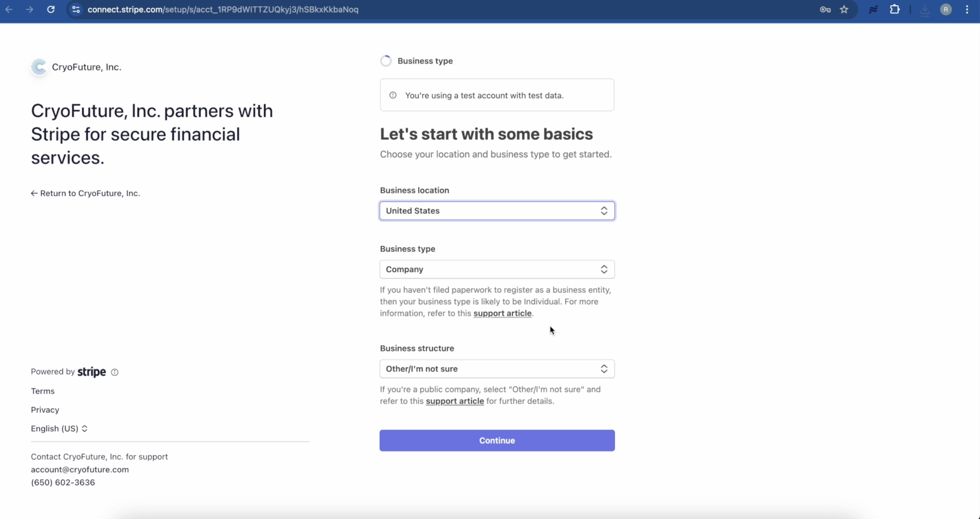Screen dimensions: 980x519
Task: Open the Business location dropdown
Action: coord(497,211)
